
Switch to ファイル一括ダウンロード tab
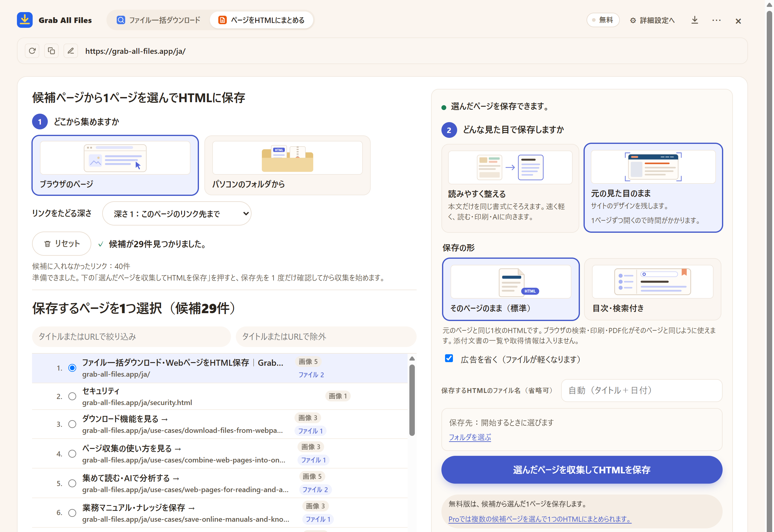click(159, 20)
